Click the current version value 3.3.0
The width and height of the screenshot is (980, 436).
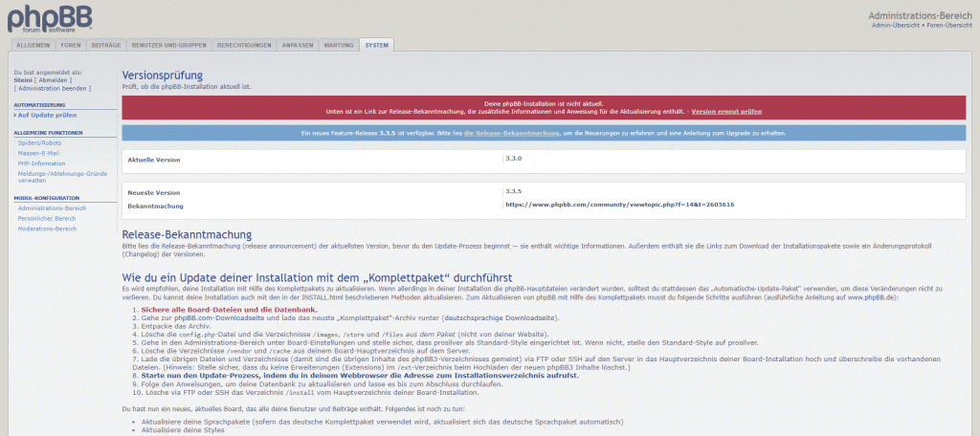[x=513, y=159]
